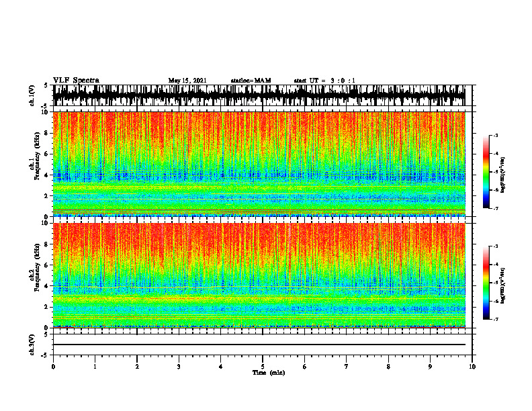
Task: Click the "5" tick of ch.1(V) axis
Action: tap(46, 86)
